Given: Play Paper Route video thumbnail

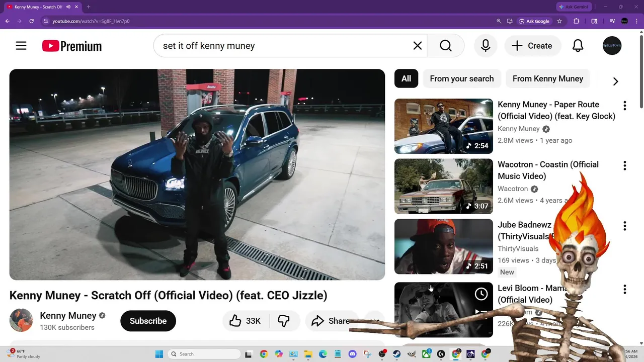Looking at the screenshot, I should click(443, 126).
